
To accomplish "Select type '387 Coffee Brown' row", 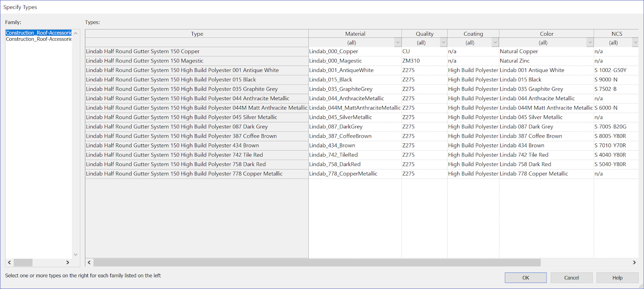I will [x=197, y=136].
